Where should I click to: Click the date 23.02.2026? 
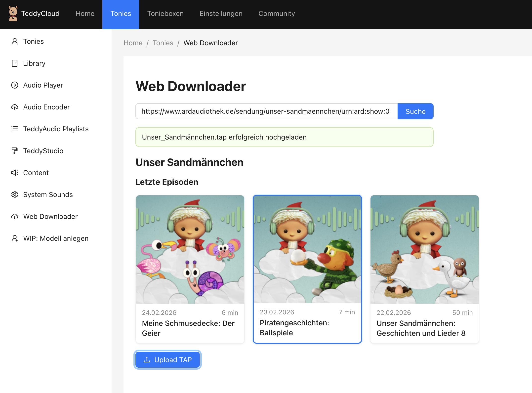click(277, 312)
